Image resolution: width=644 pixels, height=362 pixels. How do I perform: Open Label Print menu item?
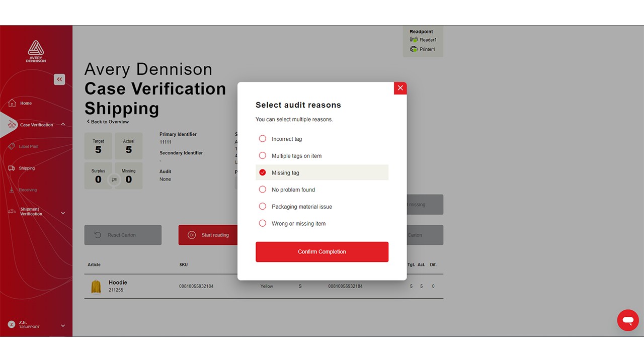pyautogui.click(x=29, y=147)
